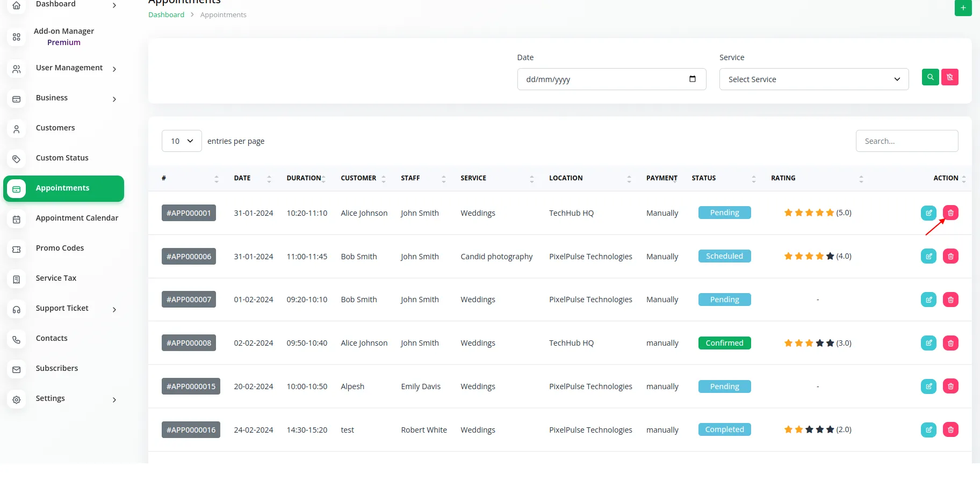Go to Promo Codes in sidebar

pyautogui.click(x=60, y=249)
